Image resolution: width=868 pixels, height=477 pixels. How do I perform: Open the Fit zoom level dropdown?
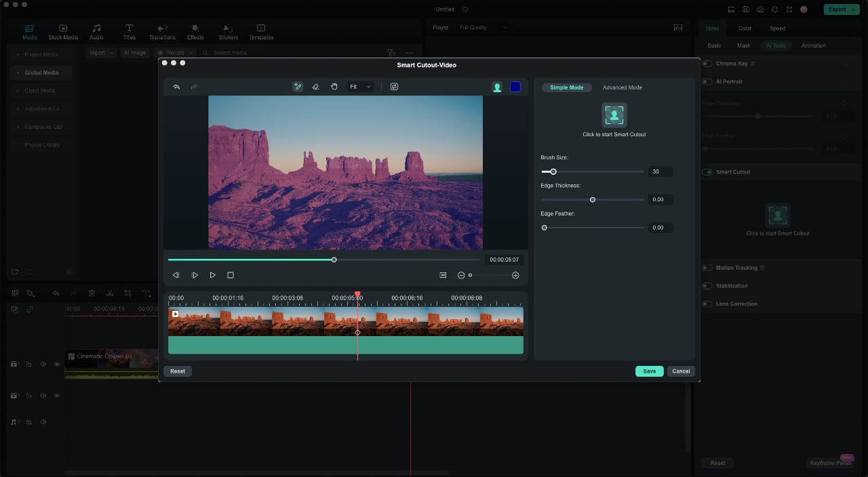360,87
